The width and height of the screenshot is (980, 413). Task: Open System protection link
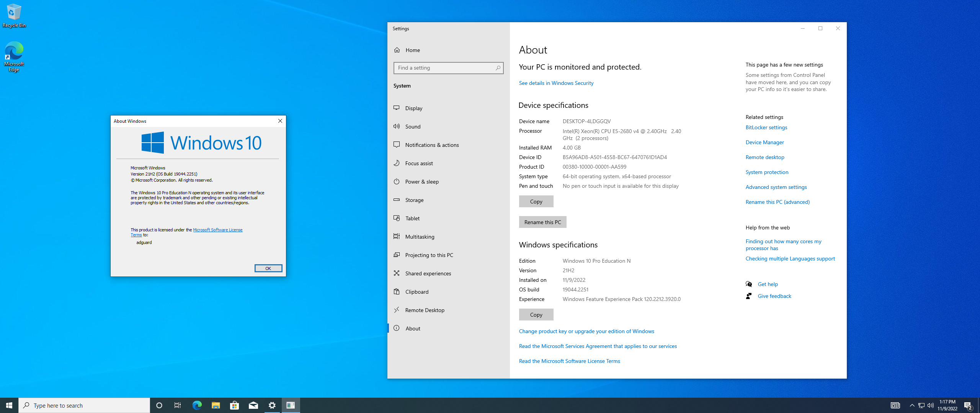[x=767, y=172]
